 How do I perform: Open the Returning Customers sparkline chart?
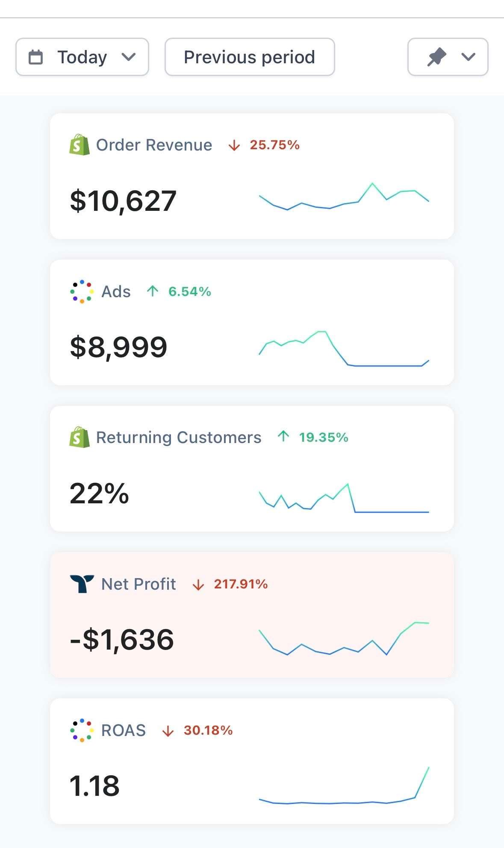click(344, 498)
